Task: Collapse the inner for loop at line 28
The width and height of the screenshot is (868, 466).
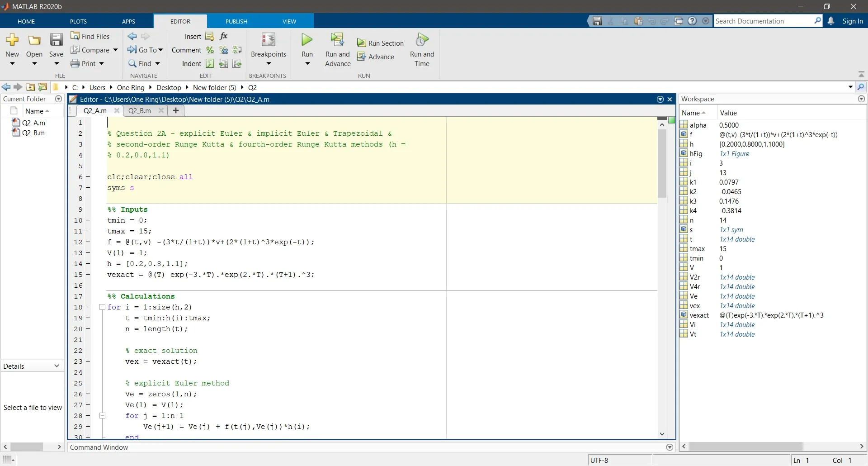Action: 102,416
